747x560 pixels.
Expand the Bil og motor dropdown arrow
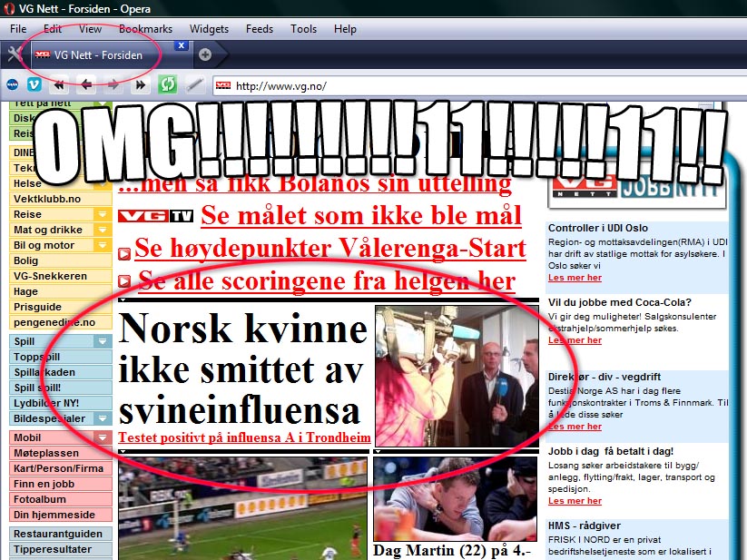[x=103, y=245]
